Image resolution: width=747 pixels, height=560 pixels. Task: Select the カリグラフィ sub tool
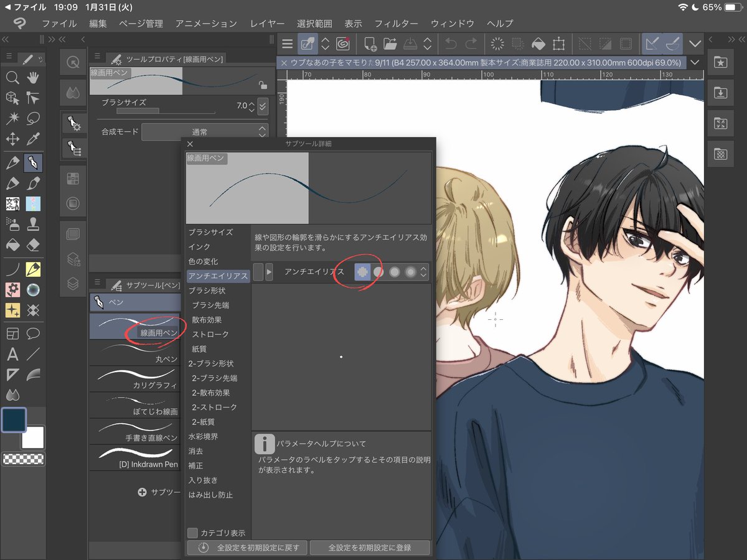[x=135, y=378]
